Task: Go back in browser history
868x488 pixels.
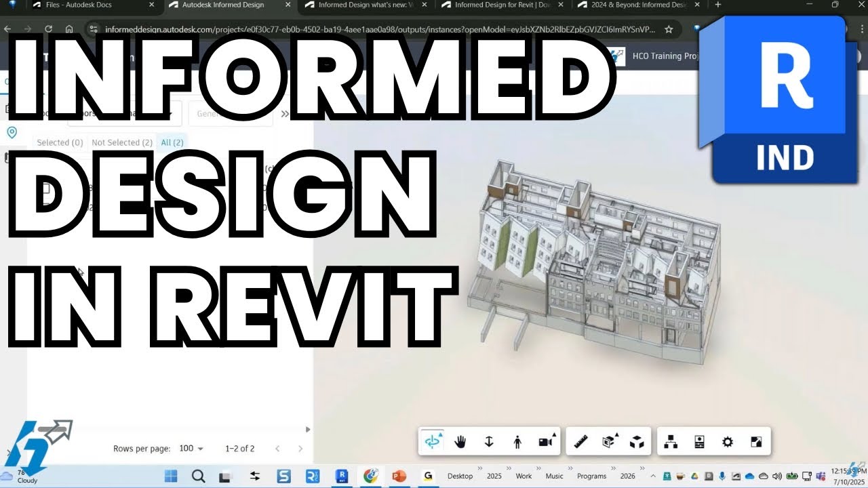Action: coord(7,29)
